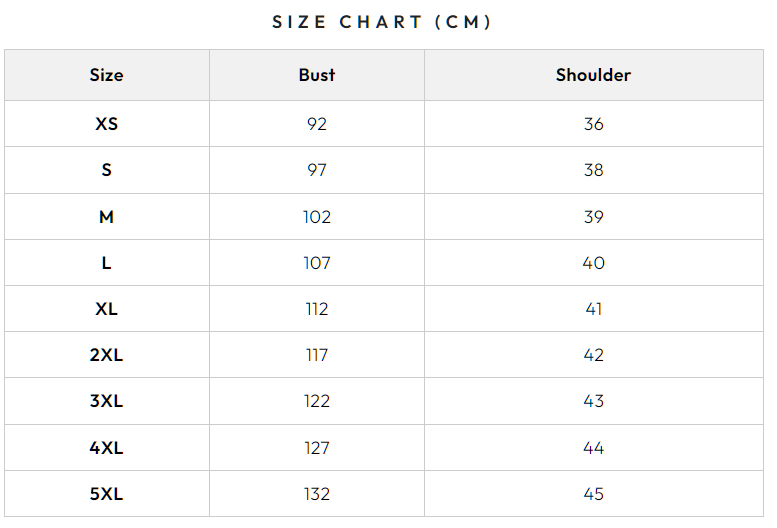Click the Shoulder column header

[593, 75]
